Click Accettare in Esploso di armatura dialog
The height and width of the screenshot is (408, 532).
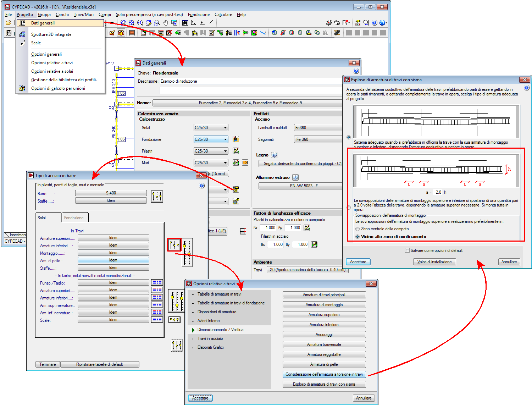coord(358,262)
